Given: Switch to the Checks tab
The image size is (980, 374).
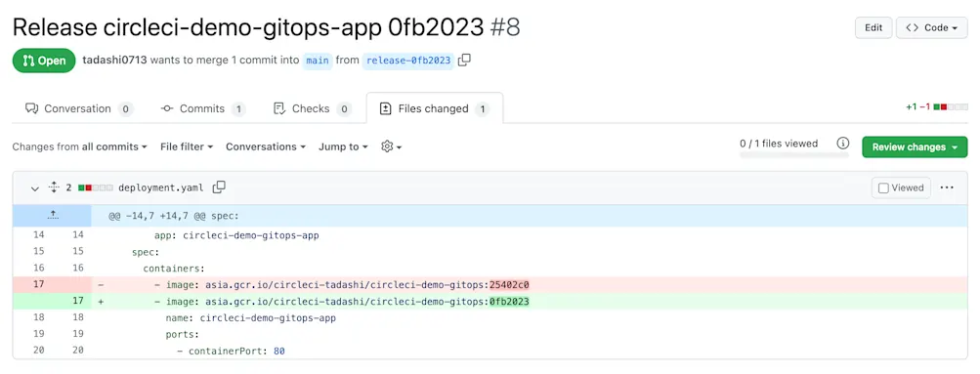Looking at the screenshot, I should point(312,108).
